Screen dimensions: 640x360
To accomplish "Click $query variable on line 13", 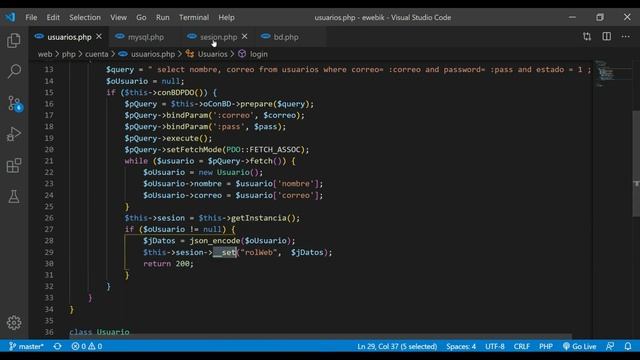I will coord(120,69).
